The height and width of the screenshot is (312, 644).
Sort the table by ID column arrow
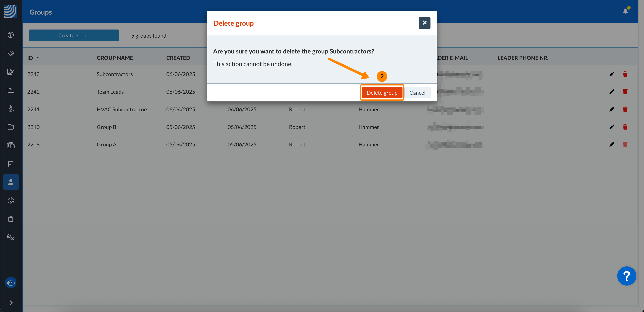38,58
